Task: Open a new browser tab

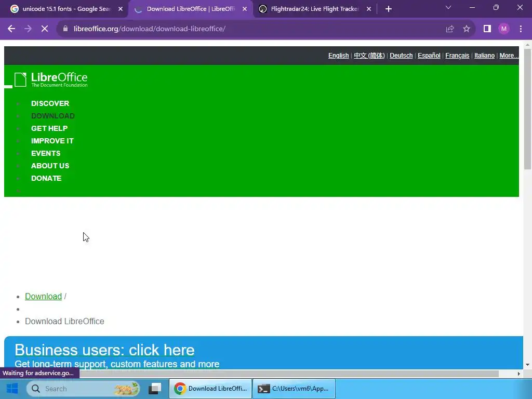Action: [x=389, y=9]
